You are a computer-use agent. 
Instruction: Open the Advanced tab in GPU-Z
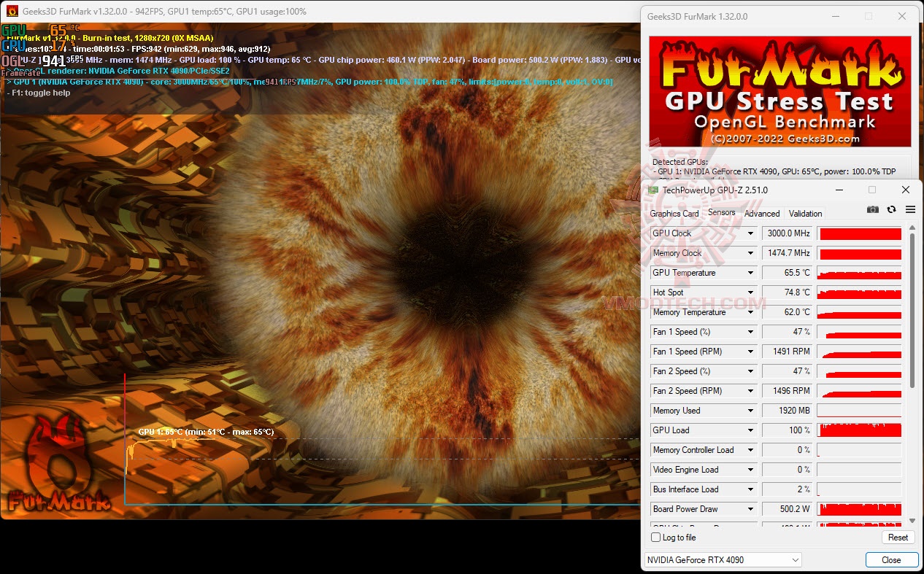[x=762, y=214]
